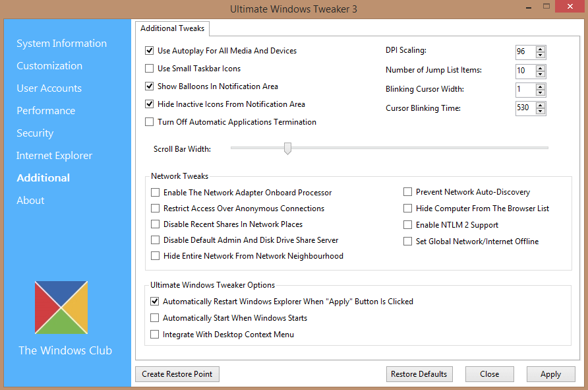The image size is (588, 390).
Task: Click the Apply button
Action: coord(551,374)
